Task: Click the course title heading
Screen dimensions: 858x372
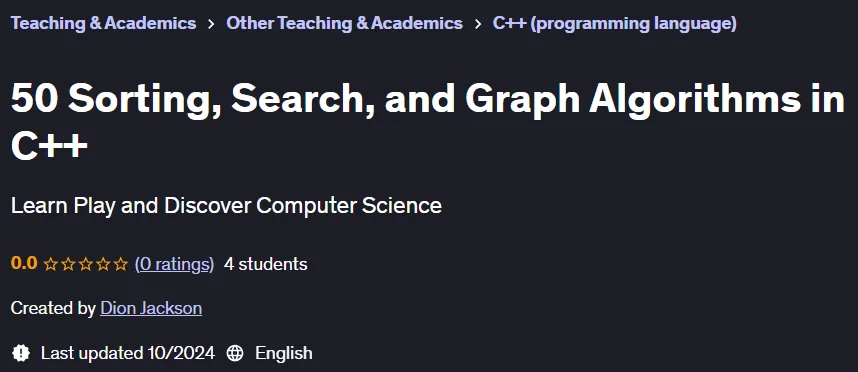Action: click(427, 121)
